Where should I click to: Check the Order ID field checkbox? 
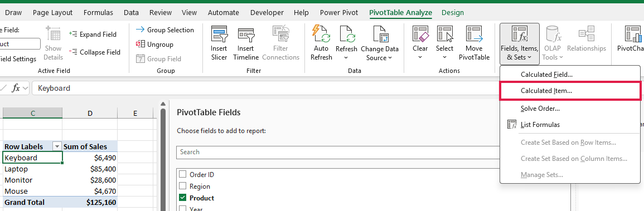tap(183, 174)
